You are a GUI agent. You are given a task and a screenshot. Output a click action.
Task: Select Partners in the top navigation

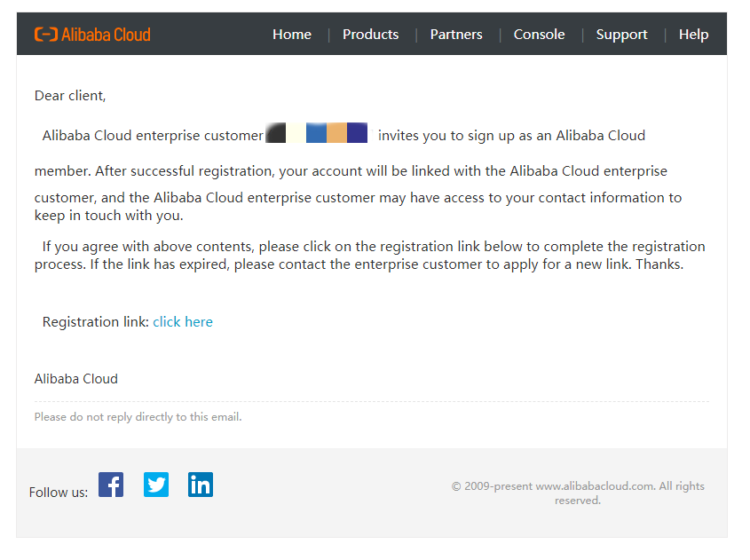coord(456,35)
